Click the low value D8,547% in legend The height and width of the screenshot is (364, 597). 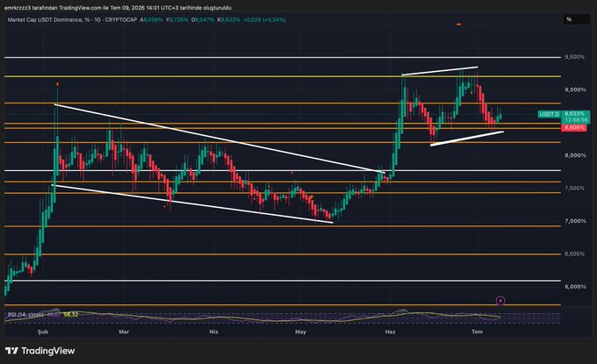click(203, 19)
